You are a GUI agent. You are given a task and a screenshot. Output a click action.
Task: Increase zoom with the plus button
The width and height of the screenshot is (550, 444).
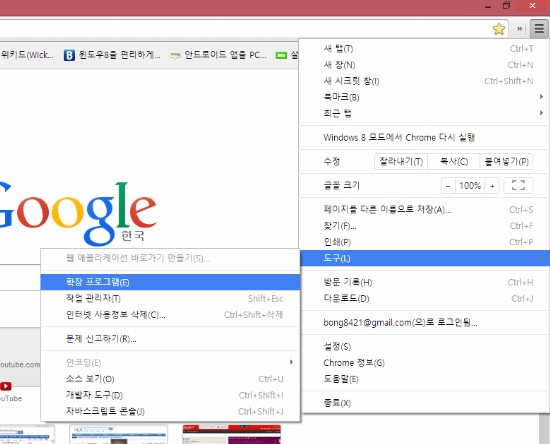click(492, 186)
